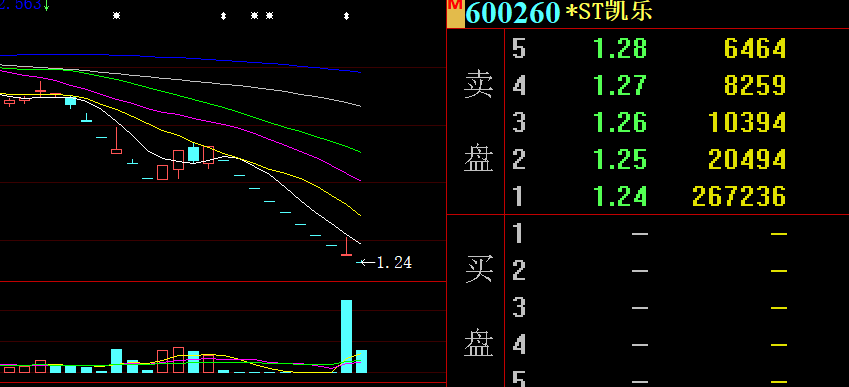The height and width of the screenshot is (387, 849).
Task: Click the 买盘 buy-side label
Action: 478,306
